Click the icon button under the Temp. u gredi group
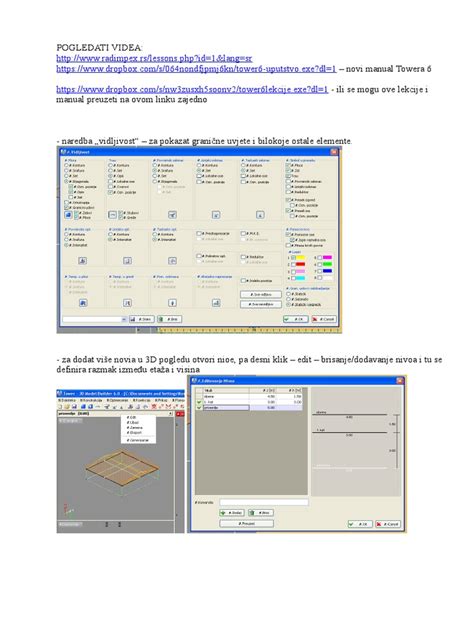Viewport: 474px width, 632px height. coord(127,303)
